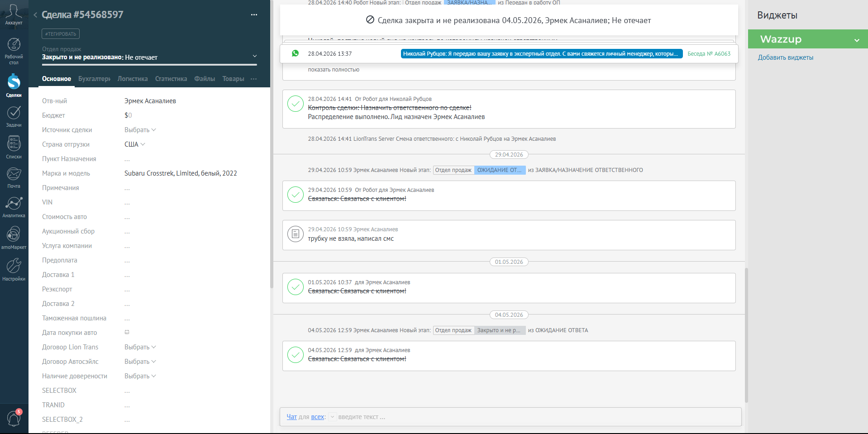Click the Закрыто и не р... stage label

tap(500, 330)
